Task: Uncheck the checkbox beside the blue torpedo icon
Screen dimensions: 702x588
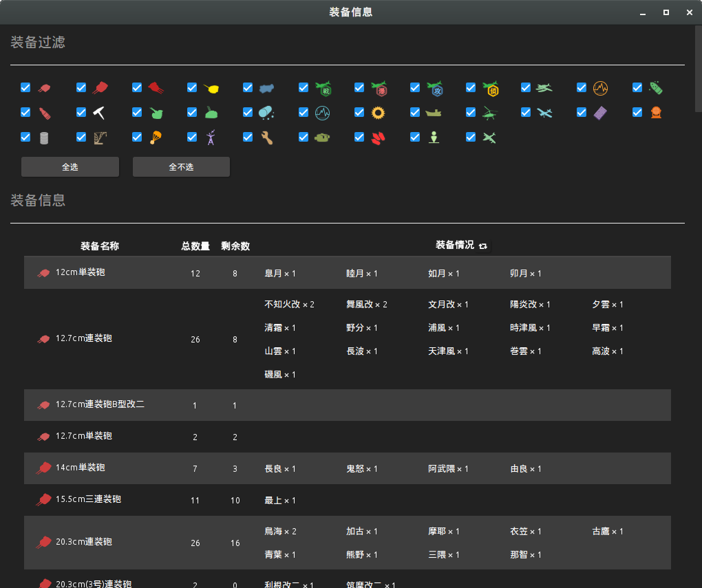Action: click(x=248, y=88)
